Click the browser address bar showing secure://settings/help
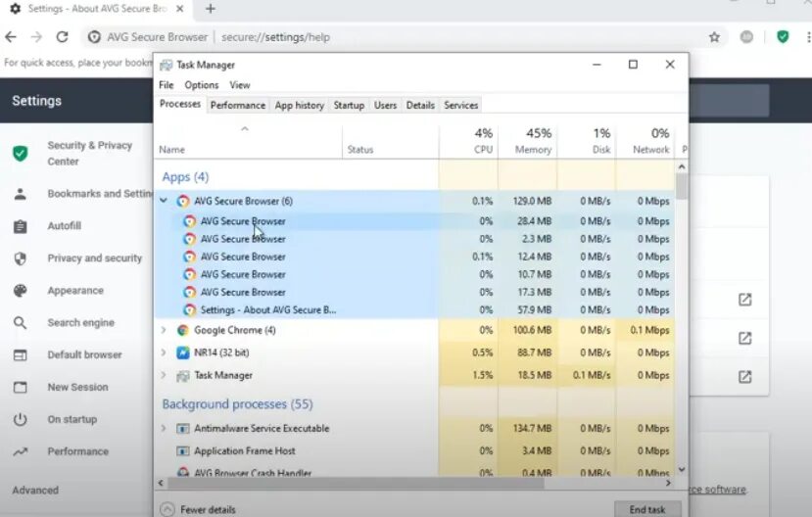Image resolution: width=812 pixels, height=517 pixels. click(x=404, y=37)
